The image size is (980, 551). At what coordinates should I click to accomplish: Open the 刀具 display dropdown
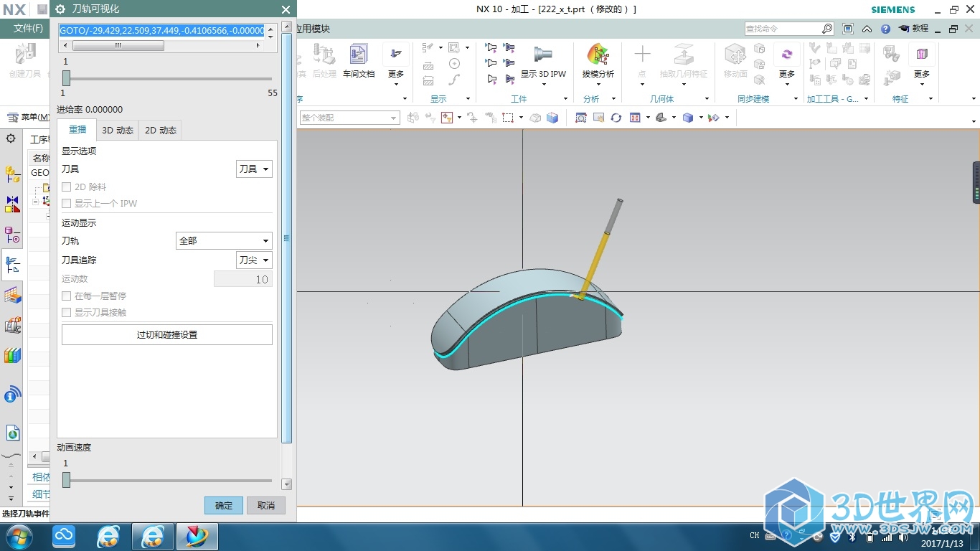click(x=254, y=169)
